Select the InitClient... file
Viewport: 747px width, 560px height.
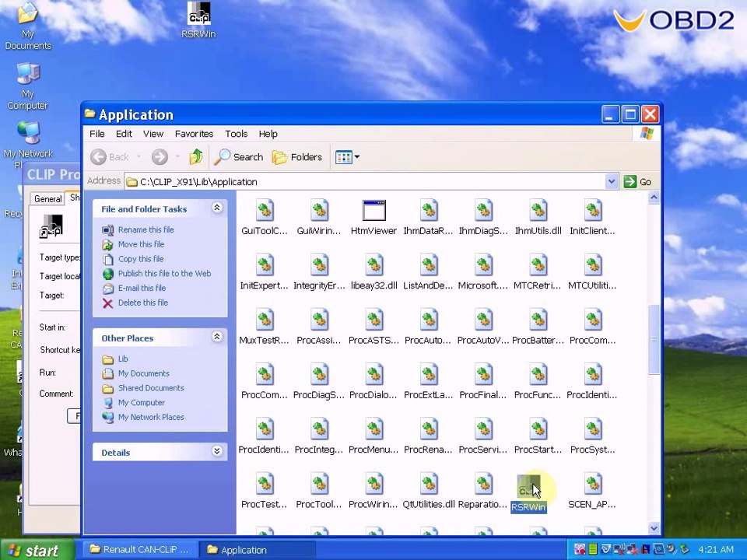pos(593,218)
